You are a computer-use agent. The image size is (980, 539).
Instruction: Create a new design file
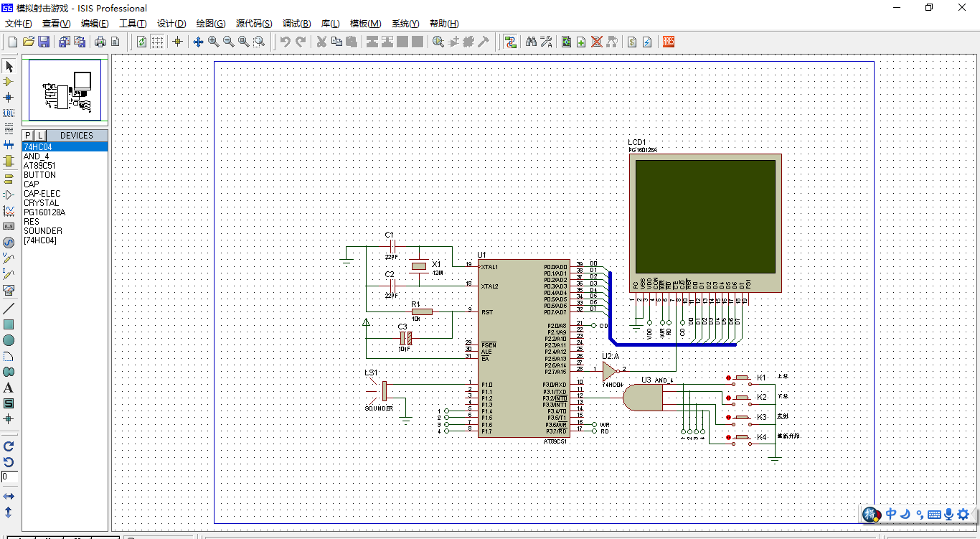[x=13, y=42]
